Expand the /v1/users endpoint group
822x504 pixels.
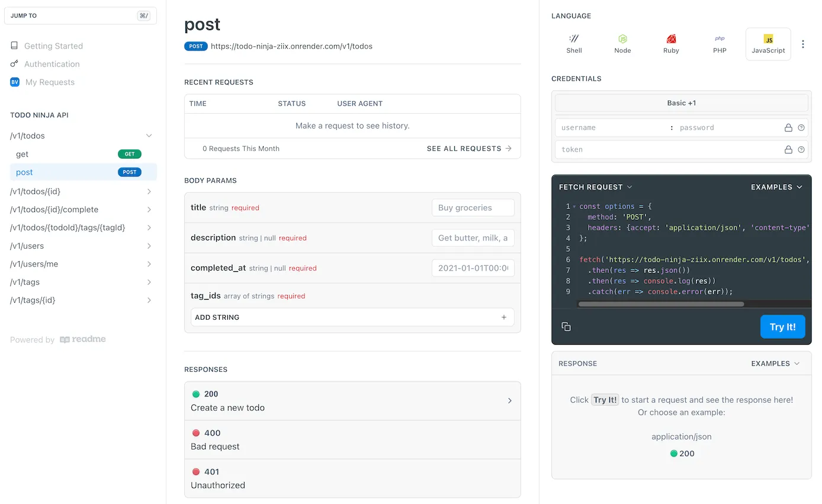(x=149, y=246)
